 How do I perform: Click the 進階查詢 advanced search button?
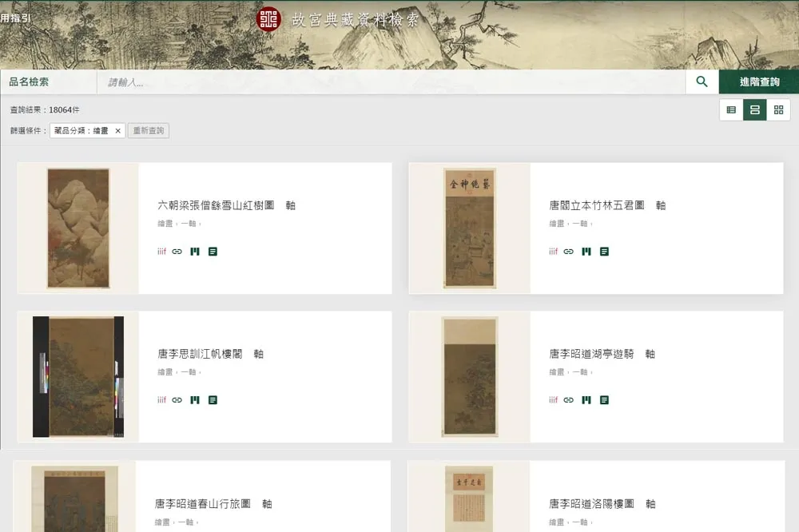click(x=759, y=81)
